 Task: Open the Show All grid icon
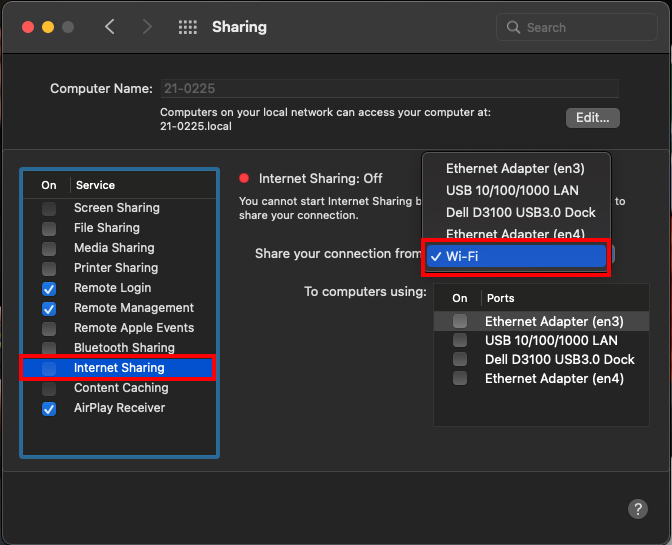click(187, 28)
